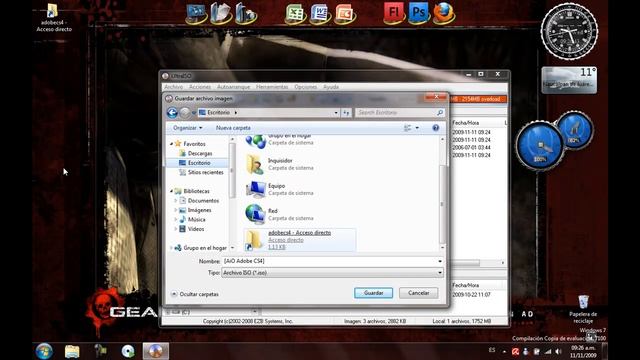Click the analog clock gadget
The image size is (640, 360).
pos(569,31)
